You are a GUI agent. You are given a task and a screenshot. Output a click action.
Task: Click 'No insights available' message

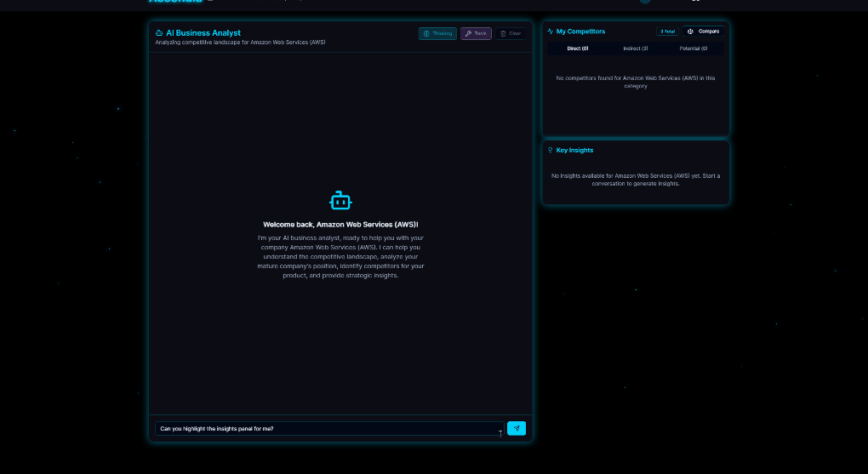point(636,180)
